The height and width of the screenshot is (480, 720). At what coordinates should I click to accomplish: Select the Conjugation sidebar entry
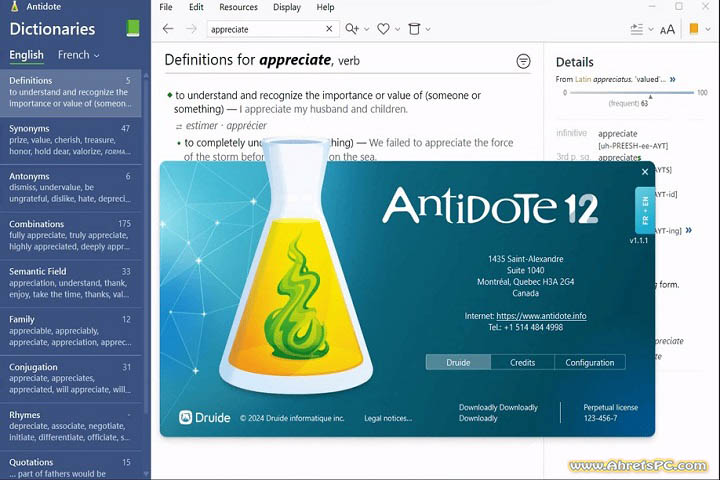[x=71, y=378]
